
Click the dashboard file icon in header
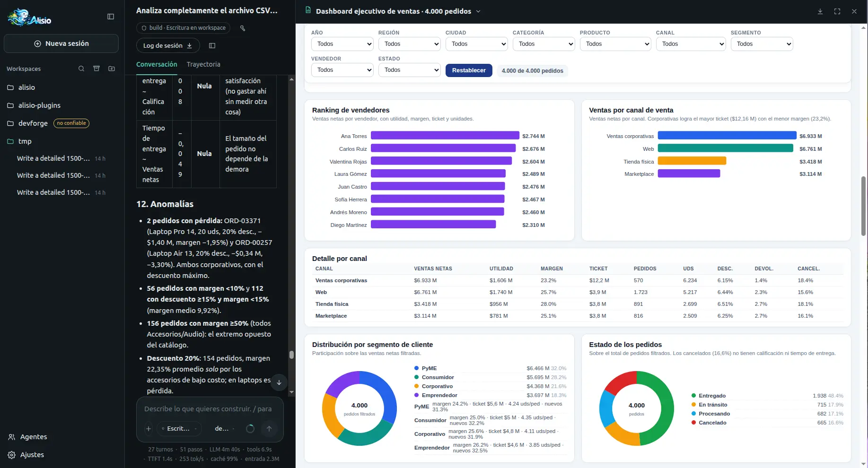click(x=308, y=10)
